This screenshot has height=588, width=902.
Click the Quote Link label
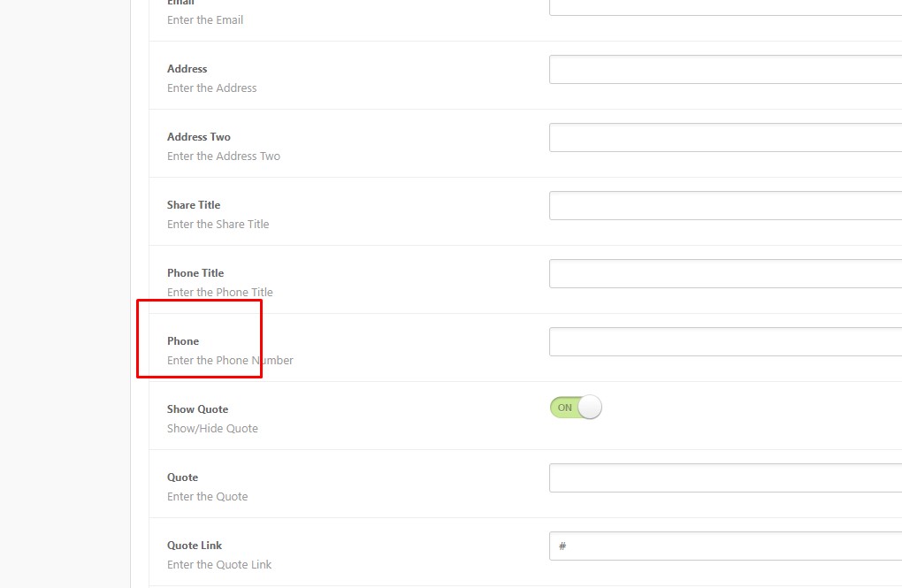[x=195, y=546]
